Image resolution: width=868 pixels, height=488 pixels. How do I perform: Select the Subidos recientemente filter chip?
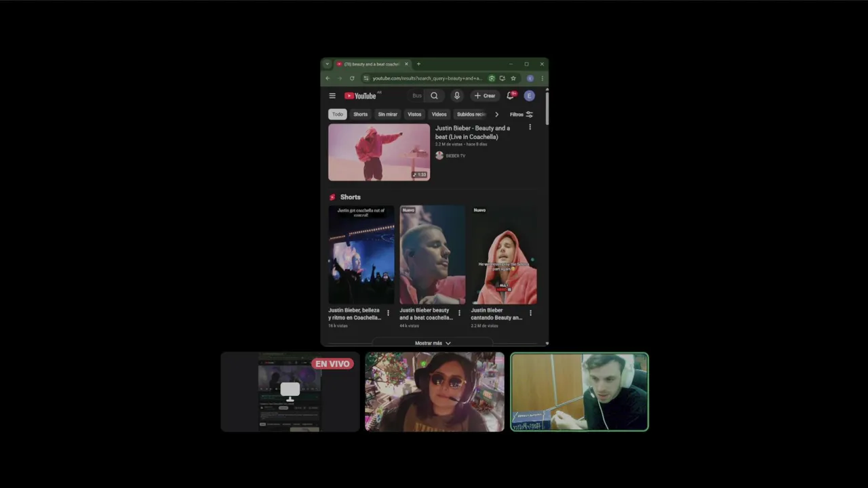click(471, 114)
